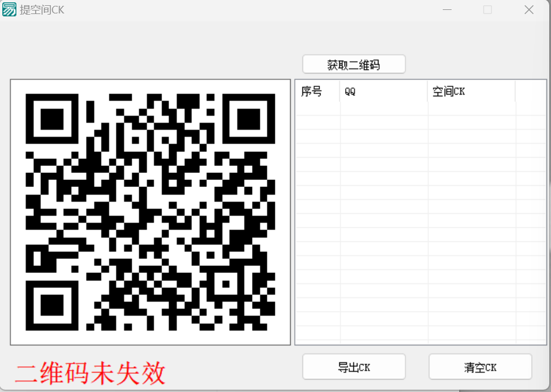Click the center of the QR code
Viewport: 551px width, 392px height.
pos(150,212)
